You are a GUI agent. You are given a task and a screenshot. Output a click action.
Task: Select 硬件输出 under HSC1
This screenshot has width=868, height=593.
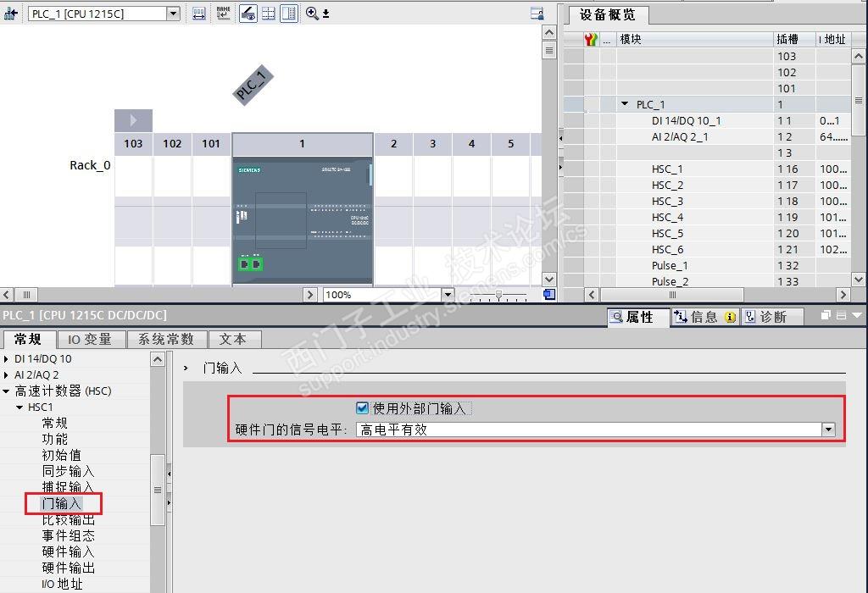[68, 568]
